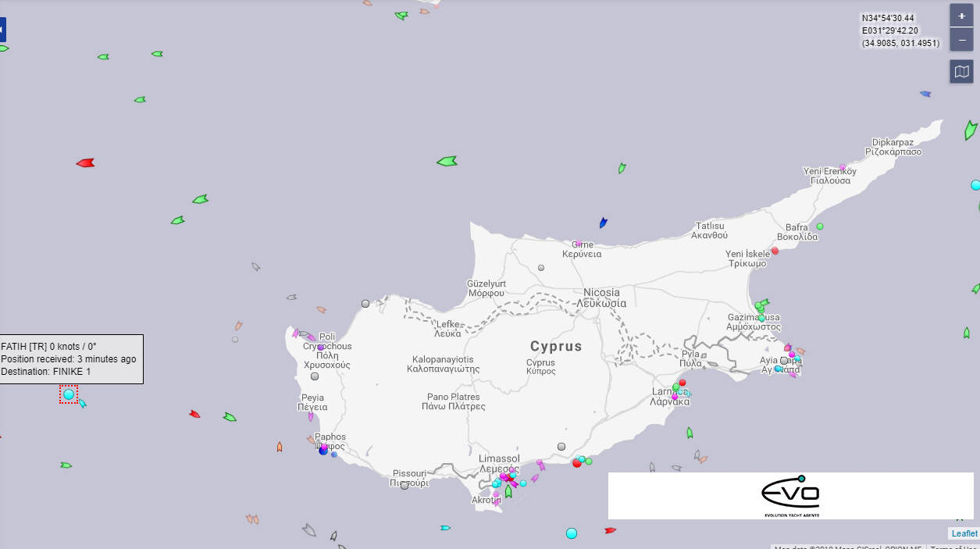Select the cyan vessel beside the FATIH marker
The height and width of the screenshot is (549, 980).
pos(83,404)
